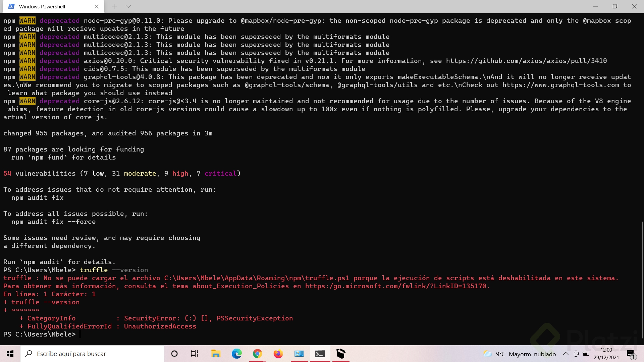Click the black box app taskbar icon
Viewport: 644px width, 362px height.
click(x=341, y=354)
